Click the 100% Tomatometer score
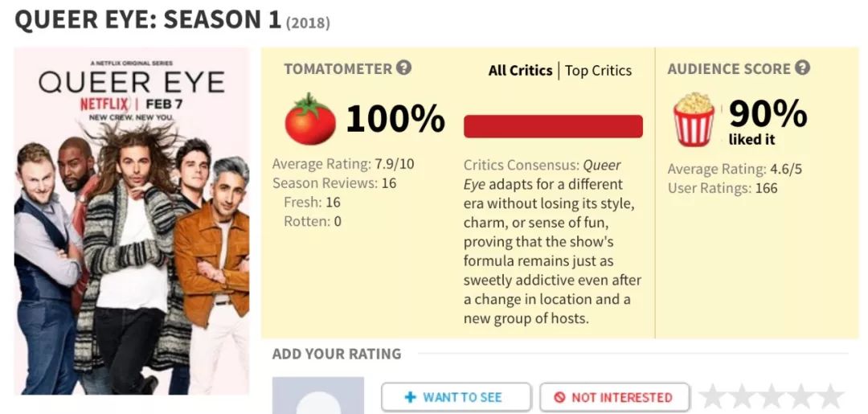 [x=395, y=120]
